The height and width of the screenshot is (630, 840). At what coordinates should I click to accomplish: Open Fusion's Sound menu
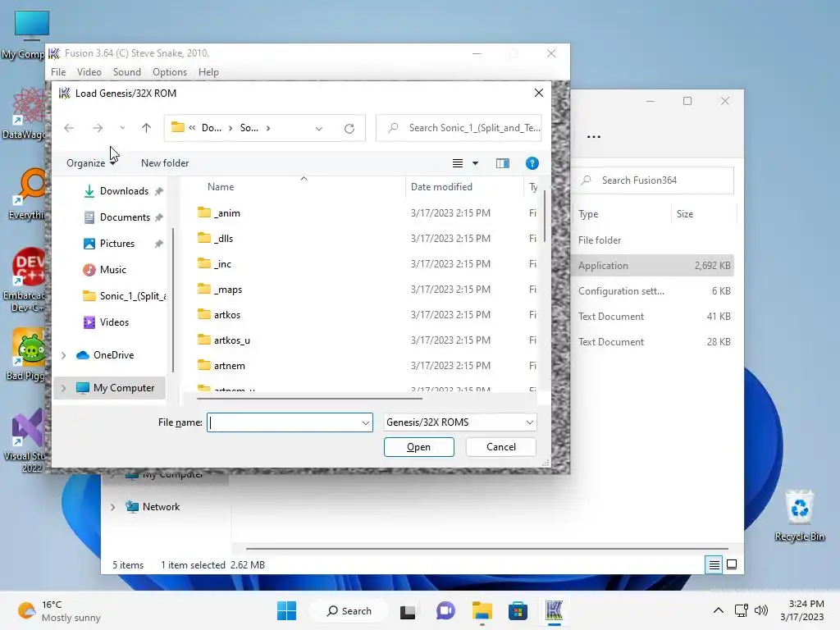pos(127,72)
